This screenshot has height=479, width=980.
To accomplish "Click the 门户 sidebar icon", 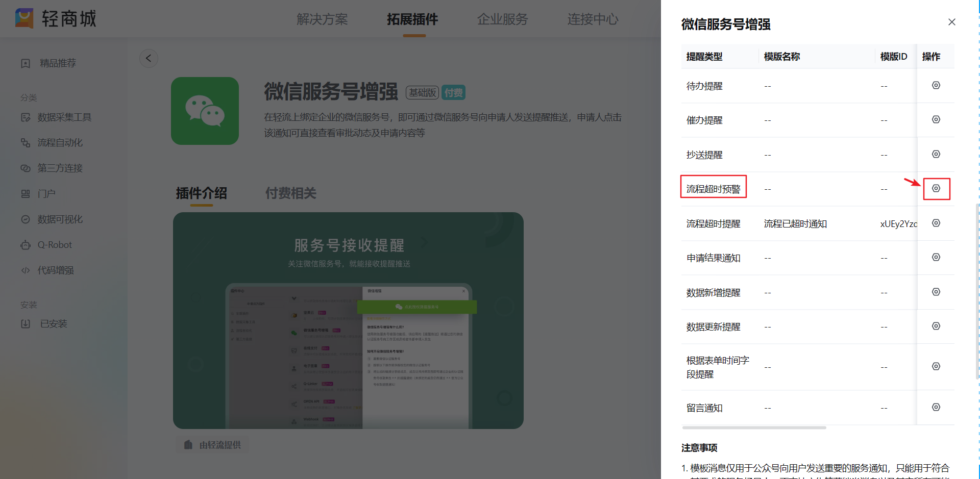I will [26, 194].
